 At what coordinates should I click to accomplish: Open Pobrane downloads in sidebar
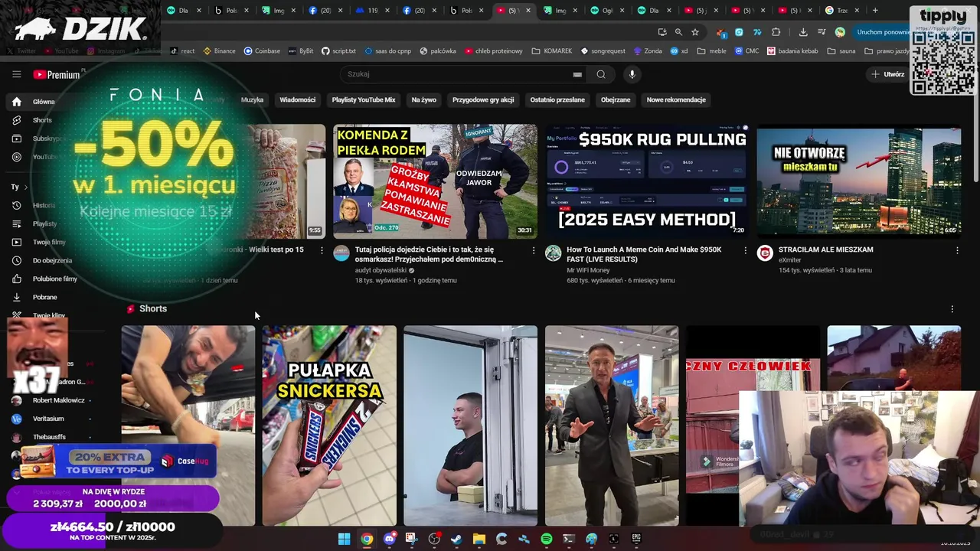coord(44,297)
